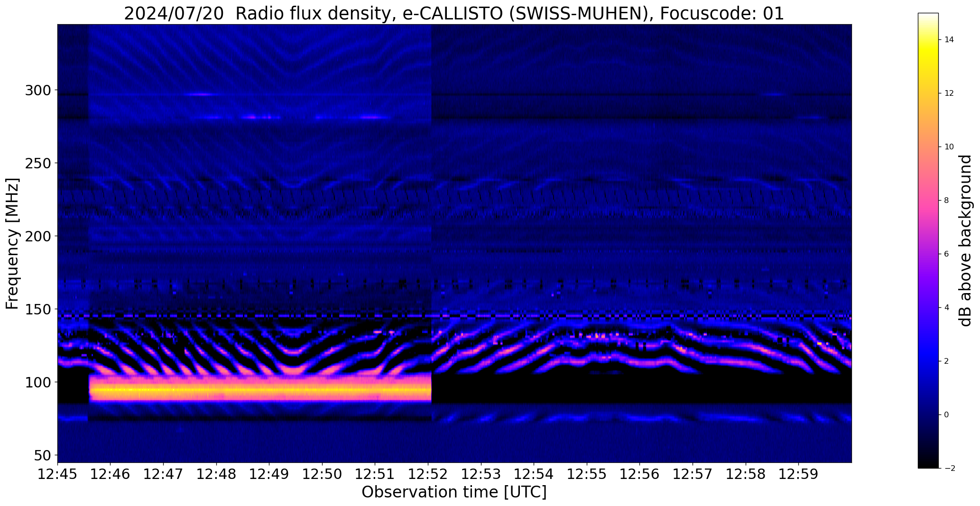Click the colorbar tick label 8
Viewport: 980px width, 506px height.
pos(947,201)
